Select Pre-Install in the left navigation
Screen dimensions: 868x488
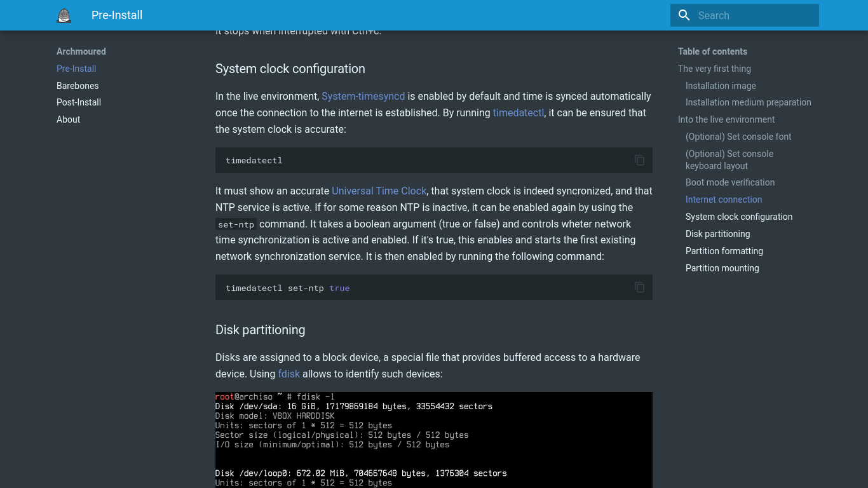point(76,69)
